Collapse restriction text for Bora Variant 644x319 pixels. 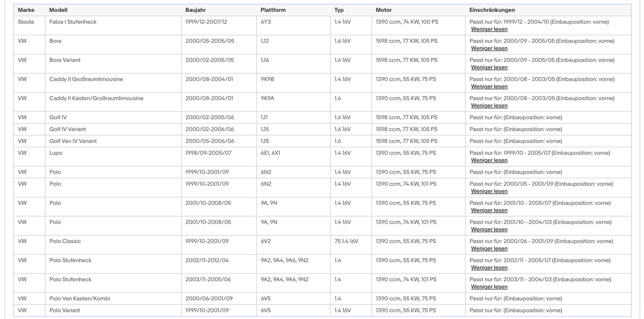(x=489, y=68)
